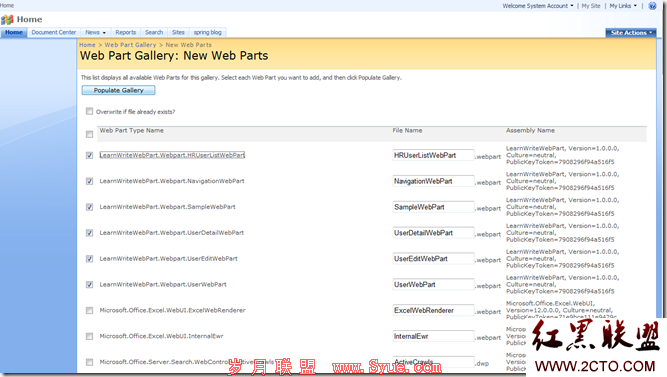Viewport: 667px width, 377px height.
Task: Check the Search.WebControls row checkbox
Action: pyautogui.click(x=89, y=362)
